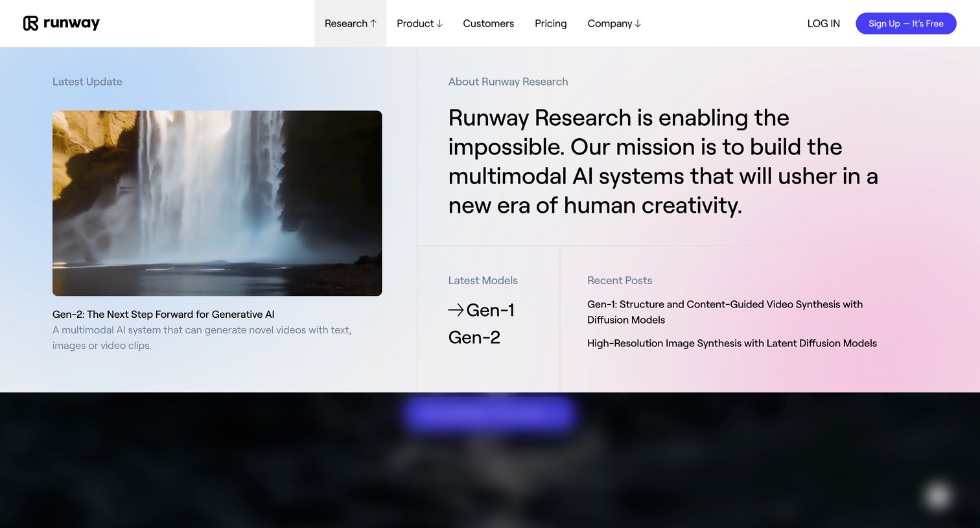Click the blurred purple button below the menu
The width and height of the screenshot is (980, 528).
tap(489, 413)
